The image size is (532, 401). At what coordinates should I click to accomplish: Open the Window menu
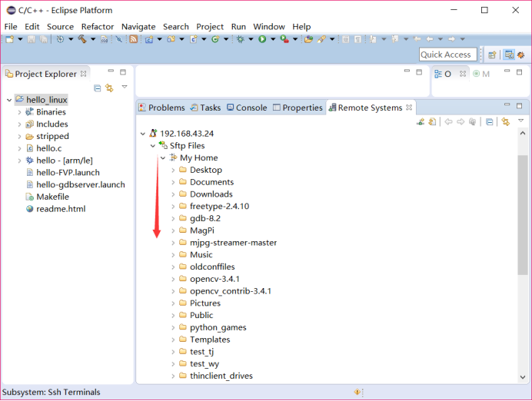tap(269, 27)
